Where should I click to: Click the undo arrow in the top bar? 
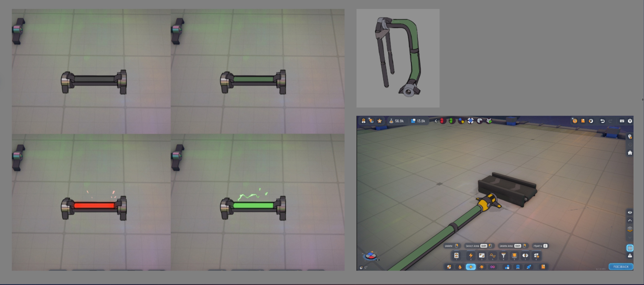(602, 121)
